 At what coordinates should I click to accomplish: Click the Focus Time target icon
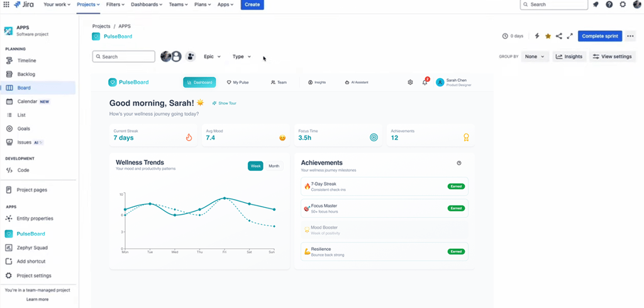(374, 138)
